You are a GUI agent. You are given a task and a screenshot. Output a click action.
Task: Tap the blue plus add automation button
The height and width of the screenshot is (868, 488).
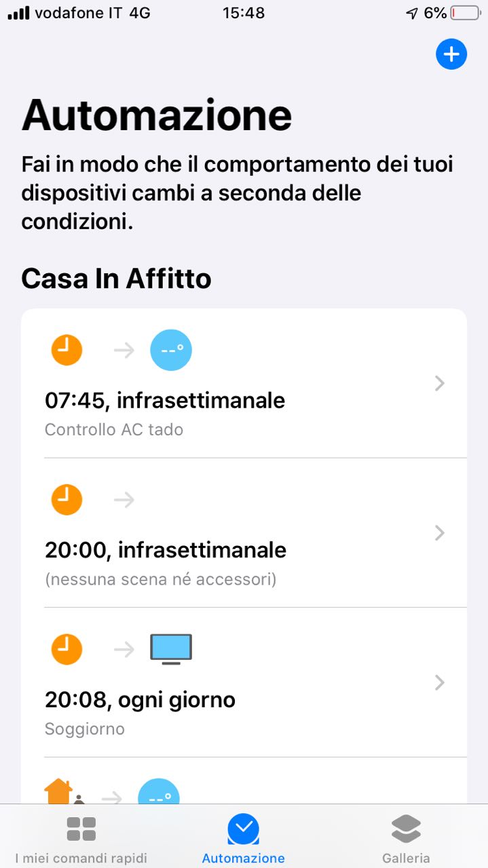(x=451, y=54)
